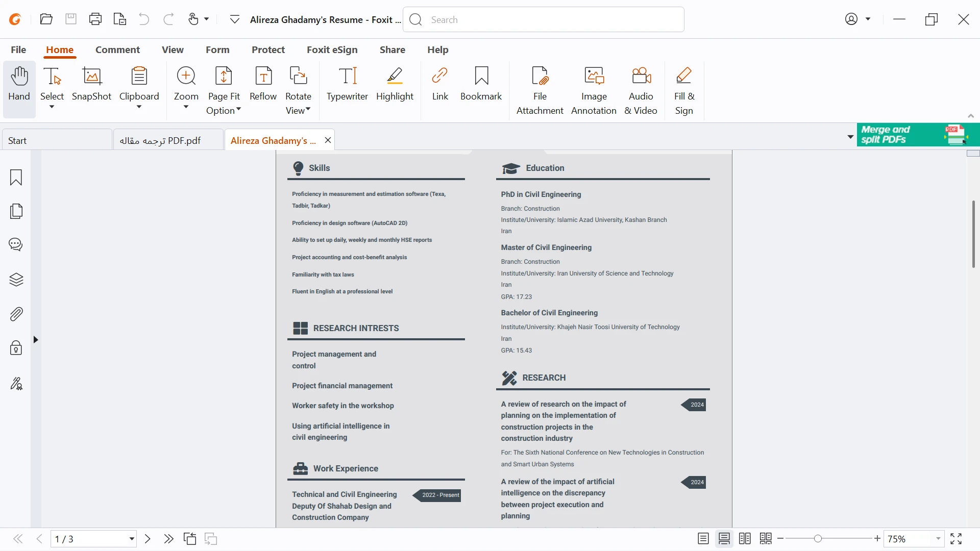
Task: Activate the Highlight tool
Action: pos(395,84)
